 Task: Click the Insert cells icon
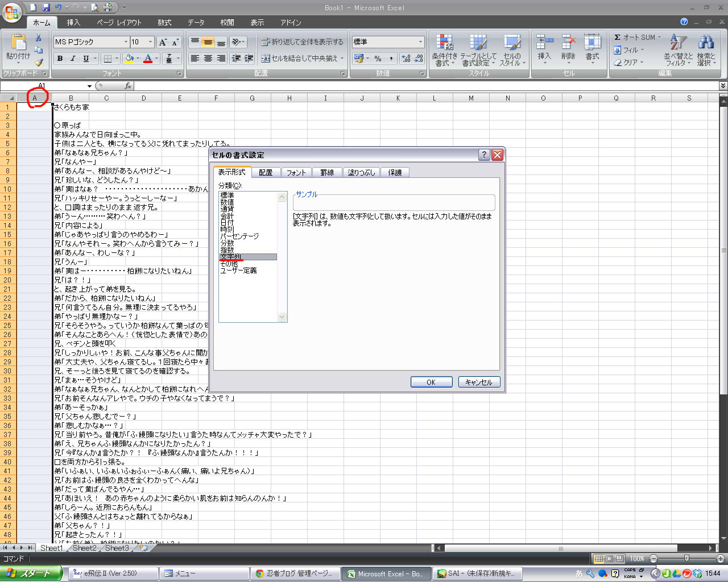click(544, 42)
